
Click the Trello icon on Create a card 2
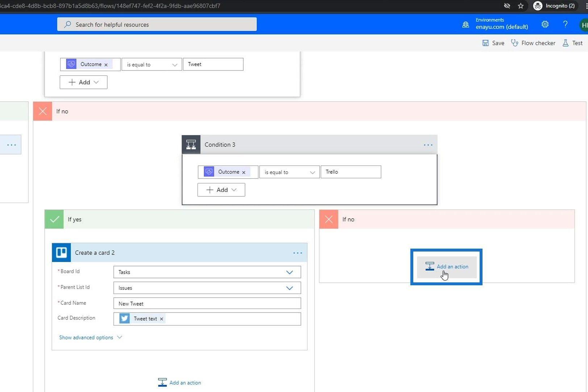(62, 253)
